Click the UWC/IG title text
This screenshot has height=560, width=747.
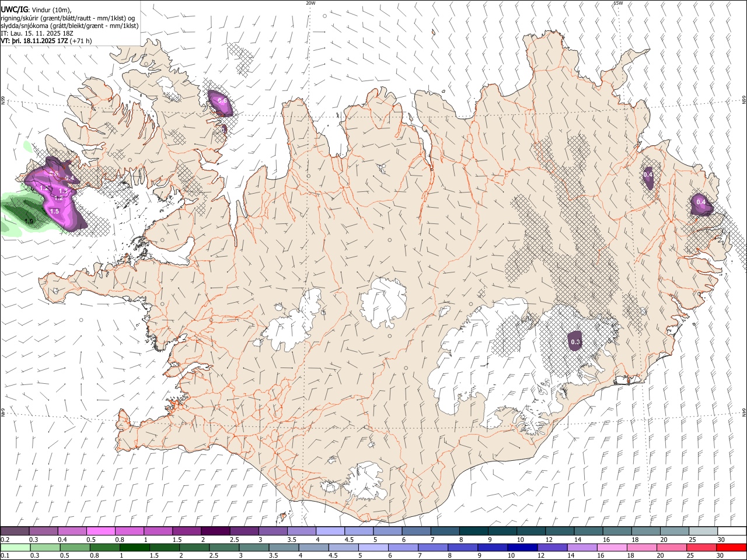(x=14, y=9)
